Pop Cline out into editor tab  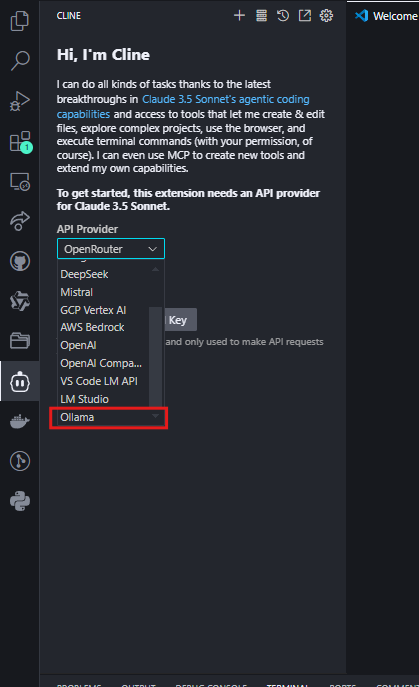pyautogui.click(x=305, y=16)
